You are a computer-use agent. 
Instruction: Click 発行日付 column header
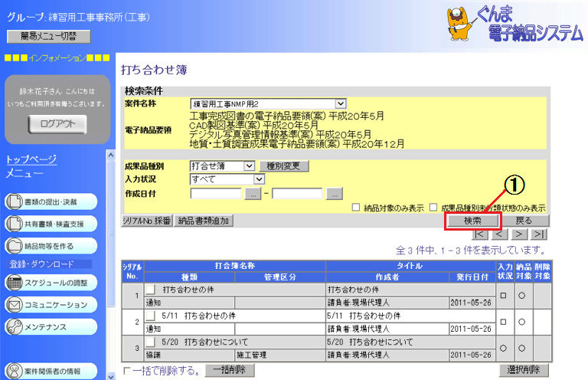pyautogui.click(x=472, y=277)
